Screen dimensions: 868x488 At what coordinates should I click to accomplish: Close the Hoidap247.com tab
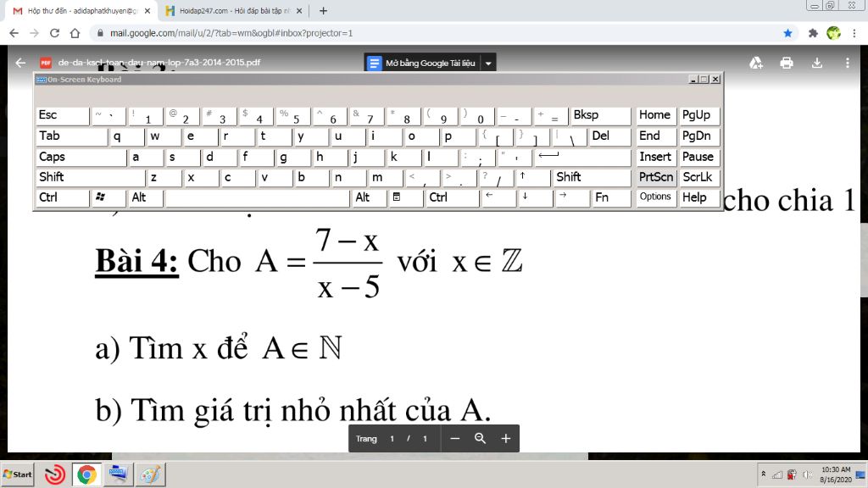click(x=299, y=10)
